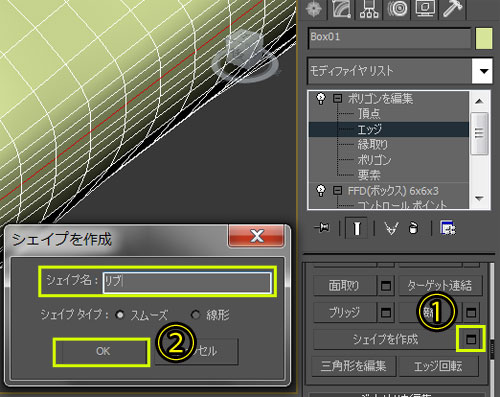Click the modifier stack scrollbar thumb
Screen dimensions: 500x397
coord(479,133)
